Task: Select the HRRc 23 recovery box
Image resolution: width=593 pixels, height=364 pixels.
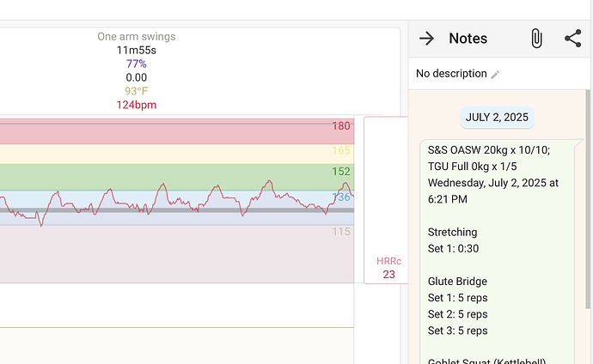Action: 388,268
